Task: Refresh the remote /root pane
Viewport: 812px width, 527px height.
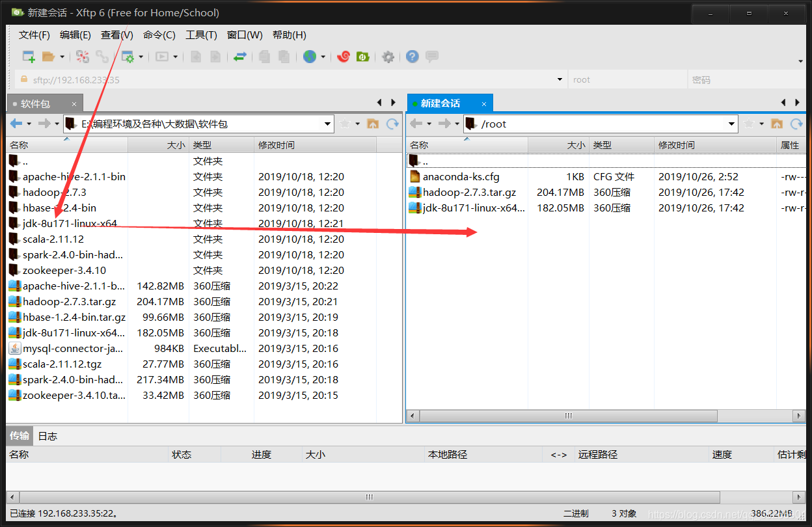Action: [x=796, y=124]
